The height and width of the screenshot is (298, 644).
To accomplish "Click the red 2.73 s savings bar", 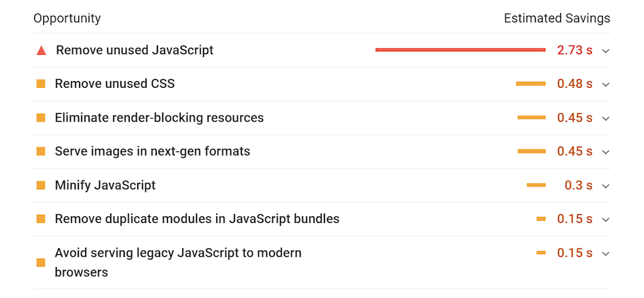I will tap(460, 49).
